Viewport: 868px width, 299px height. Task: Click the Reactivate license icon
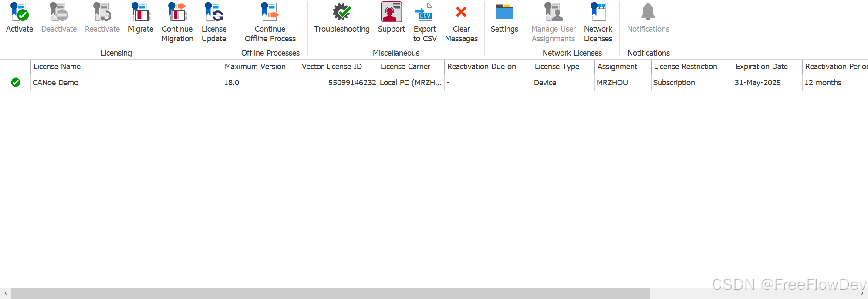pos(102,12)
